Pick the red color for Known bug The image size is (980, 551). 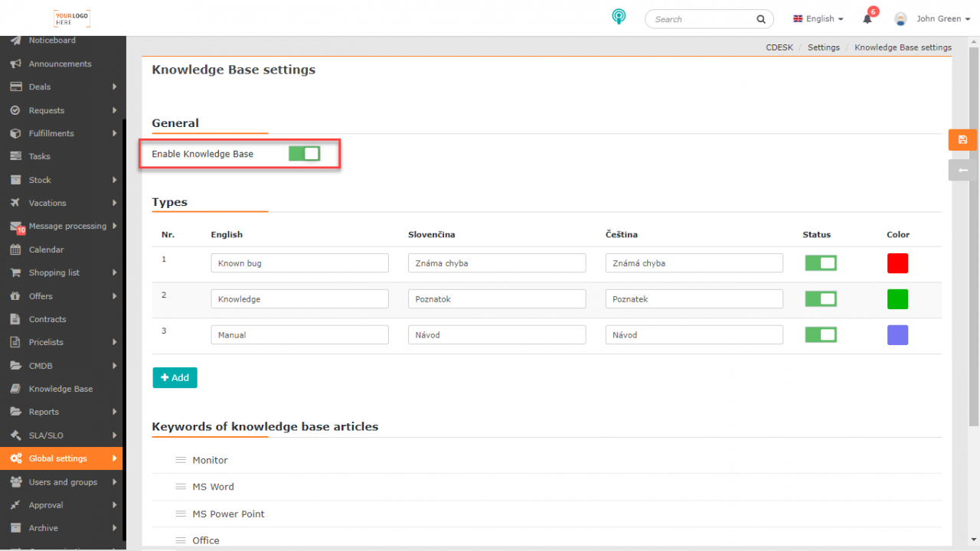897,263
